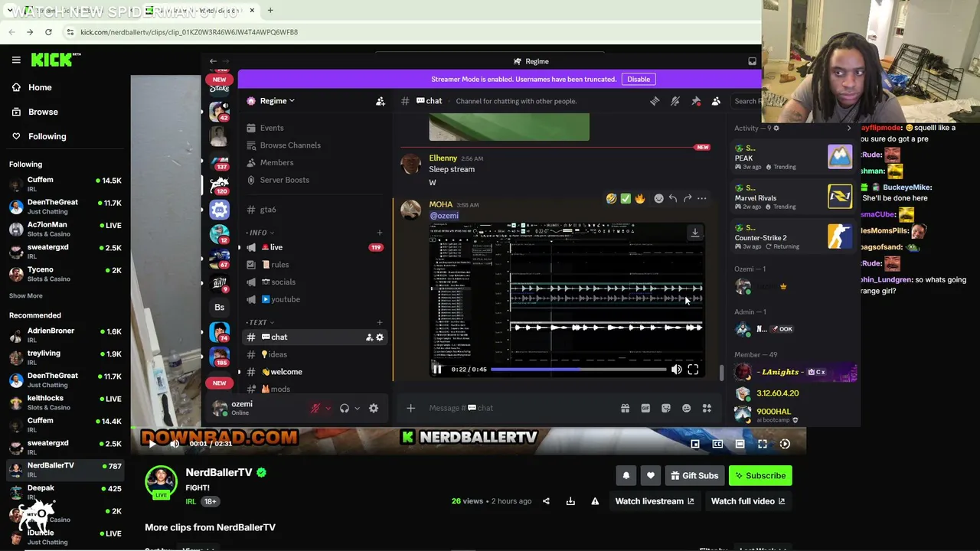This screenshot has height=551, width=980.
Task: Toggle notification settings in Discord channel header
Action: coord(675,101)
